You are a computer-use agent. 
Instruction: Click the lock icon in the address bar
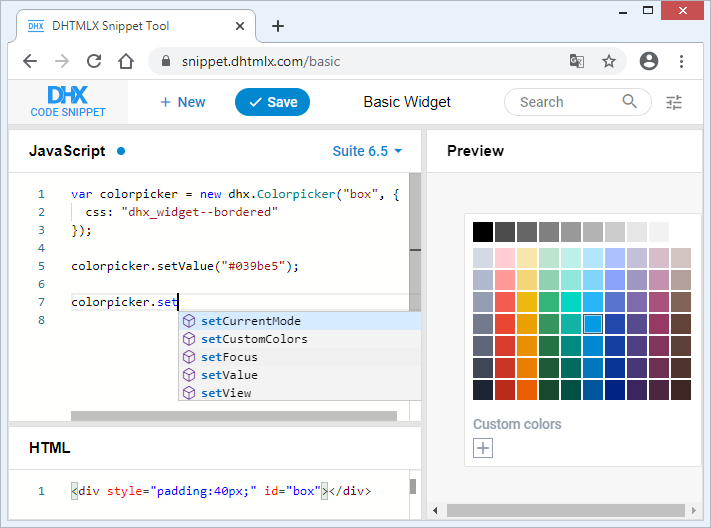pos(166,61)
